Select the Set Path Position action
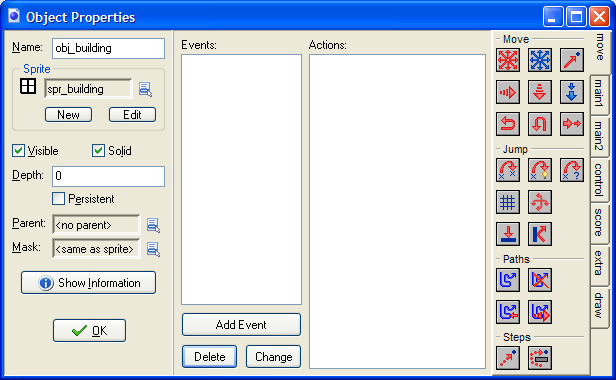The image size is (616, 380). pyautogui.click(x=508, y=312)
